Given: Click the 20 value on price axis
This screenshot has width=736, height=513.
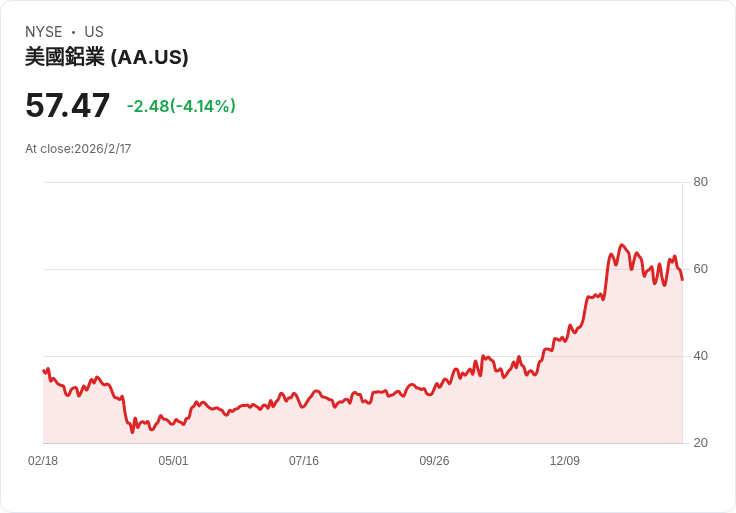Looking at the screenshot, I should point(700,443).
